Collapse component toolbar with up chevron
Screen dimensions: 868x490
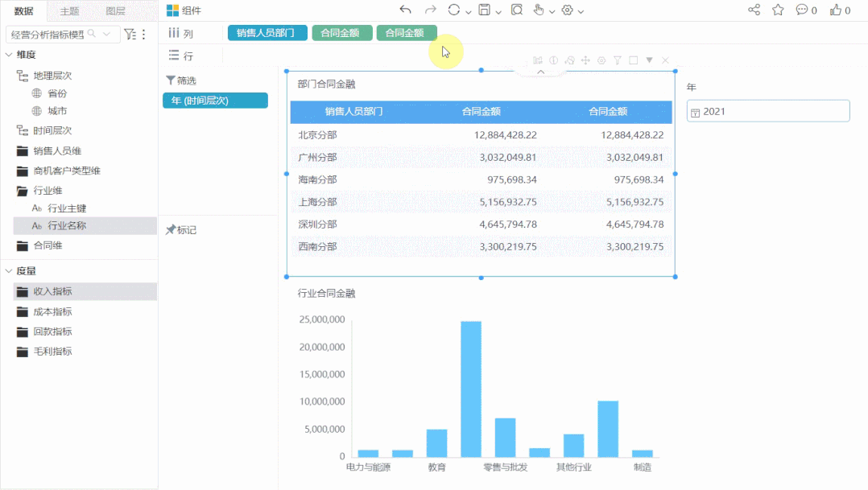[x=541, y=72]
